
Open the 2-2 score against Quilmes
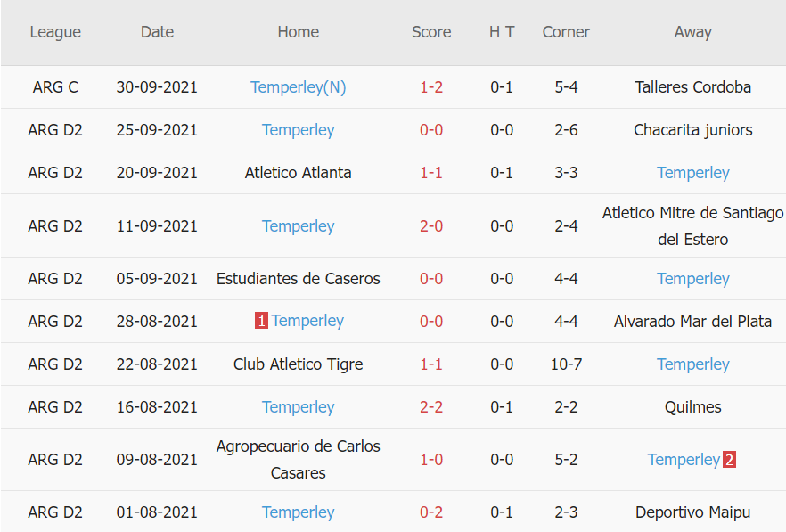click(x=431, y=407)
